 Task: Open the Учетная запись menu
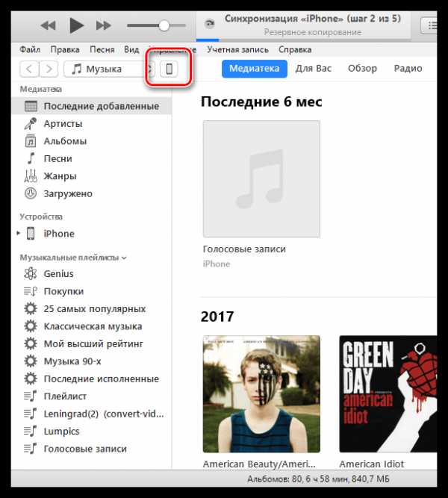(x=237, y=49)
